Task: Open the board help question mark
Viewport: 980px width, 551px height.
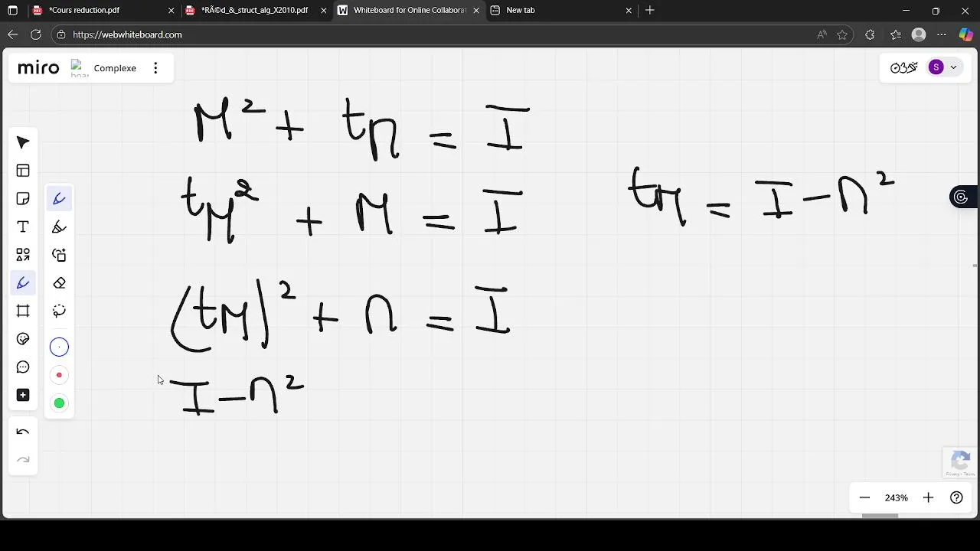Action: (x=956, y=497)
